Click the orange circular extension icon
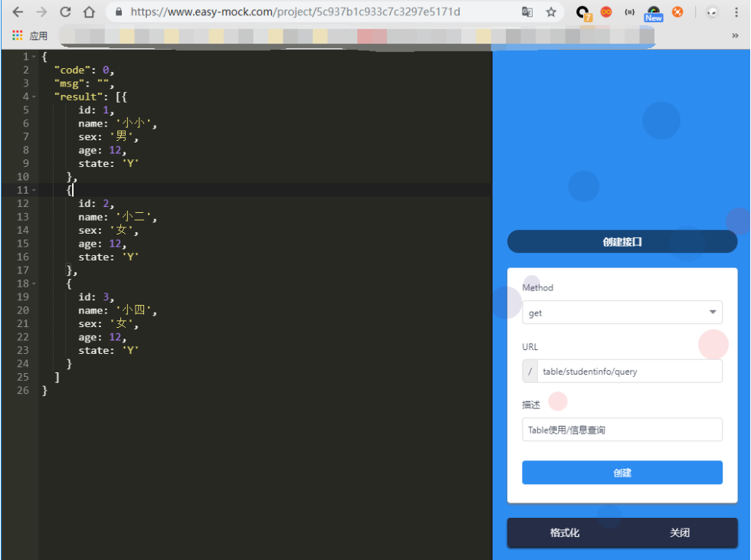The height and width of the screenshot is (560, 751). coord(678,11)
